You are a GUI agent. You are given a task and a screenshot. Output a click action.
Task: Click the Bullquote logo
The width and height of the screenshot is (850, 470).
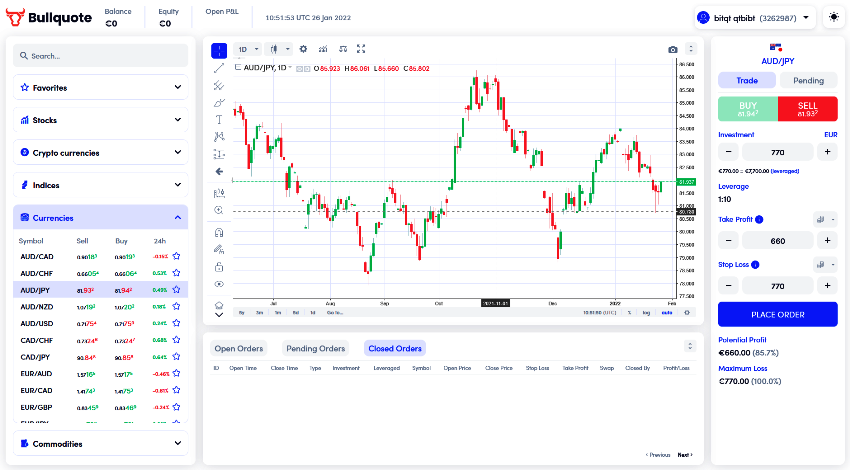49,17
